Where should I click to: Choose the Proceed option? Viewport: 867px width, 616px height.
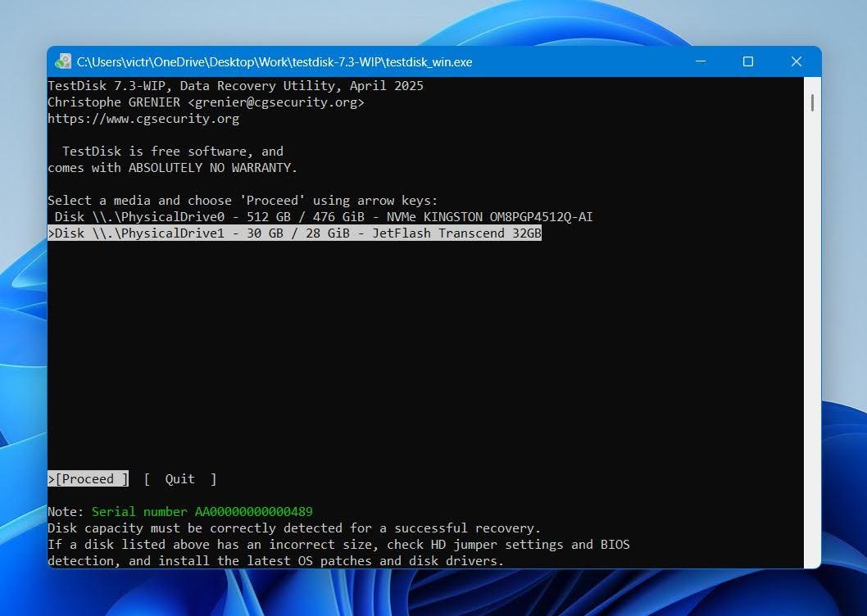pos(89,479)
